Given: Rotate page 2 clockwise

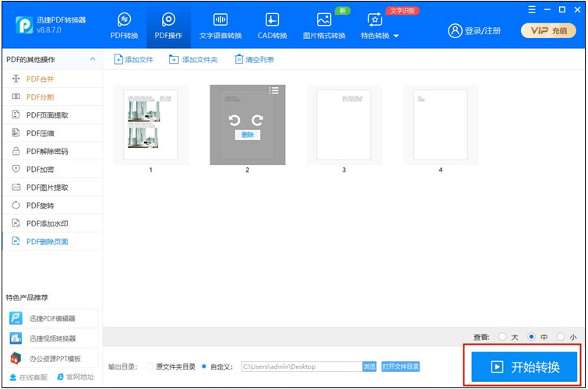Looking at the screenshot, I should (259, 120).
